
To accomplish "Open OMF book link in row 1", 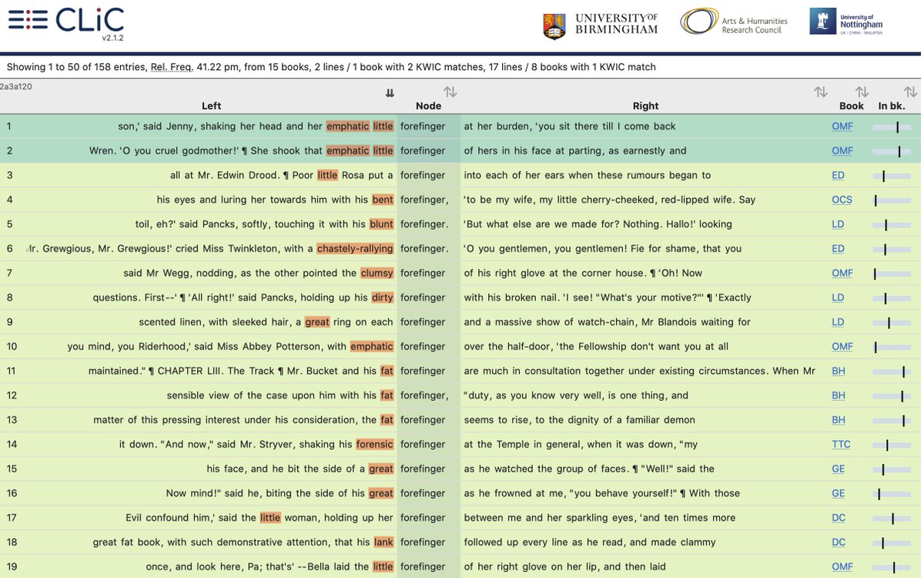I will coord(842,126).
